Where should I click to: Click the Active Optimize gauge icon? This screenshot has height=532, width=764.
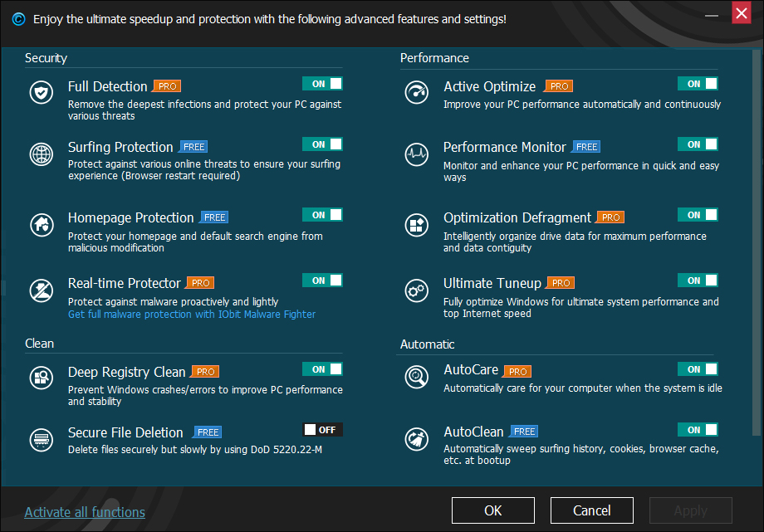tap(417, 92)
